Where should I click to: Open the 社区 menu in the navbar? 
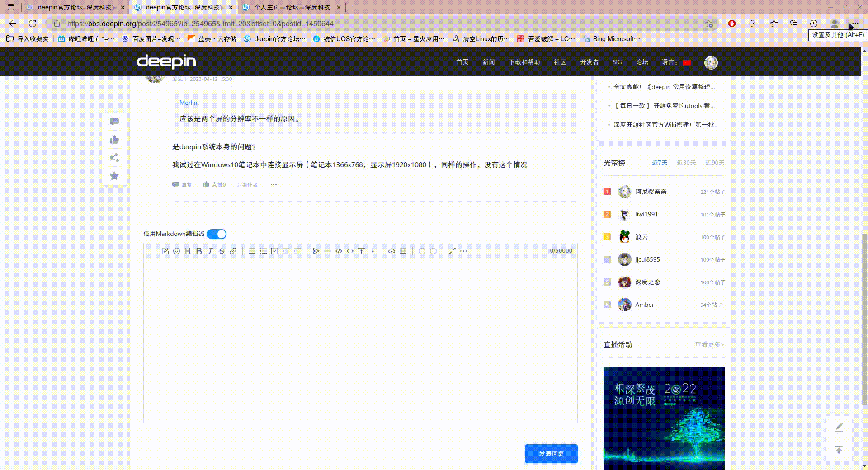point(559,62)
